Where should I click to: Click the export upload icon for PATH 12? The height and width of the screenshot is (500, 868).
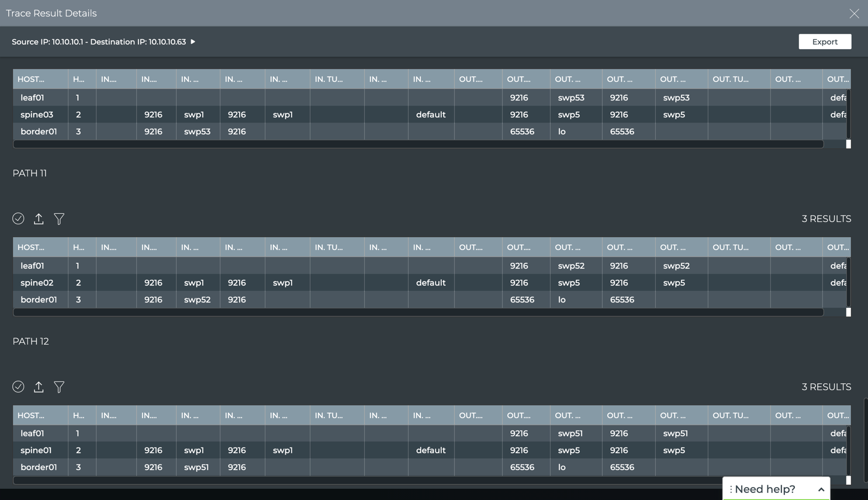coord(39,387)
